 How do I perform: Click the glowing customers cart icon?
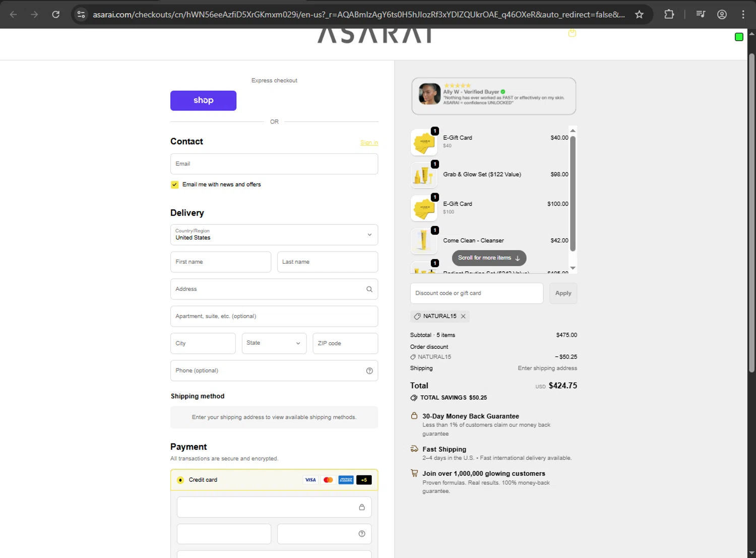tap(414, 473)
